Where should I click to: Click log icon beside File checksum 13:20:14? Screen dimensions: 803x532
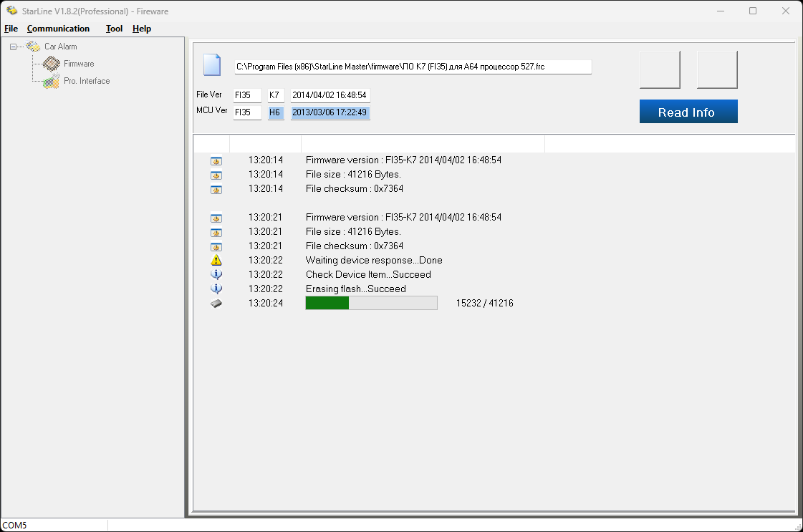(x=216, y=190)
